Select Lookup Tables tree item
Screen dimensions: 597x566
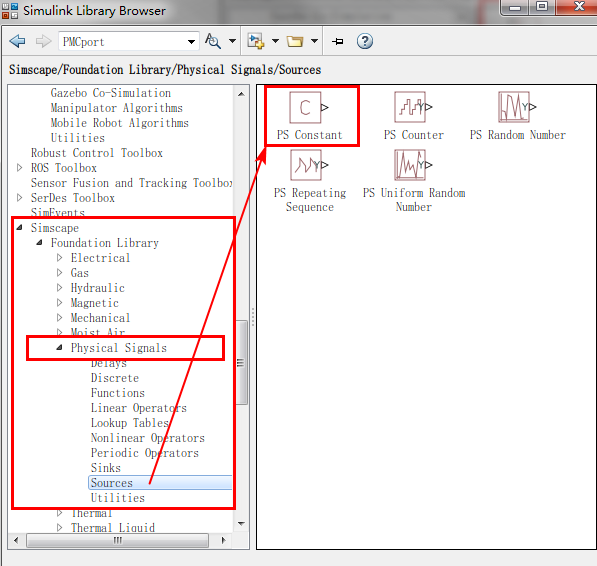click(x=129, y=423)
